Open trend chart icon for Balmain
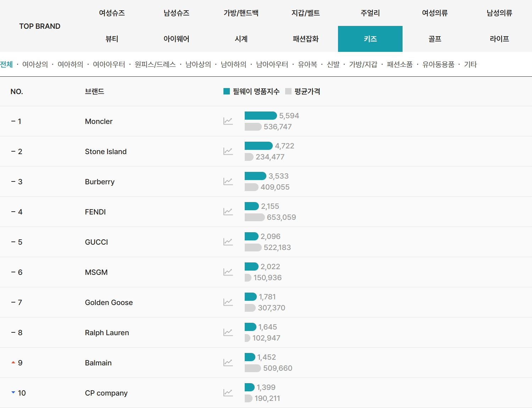The height and width of the screenshot is (408, 532). pos(228,363)
